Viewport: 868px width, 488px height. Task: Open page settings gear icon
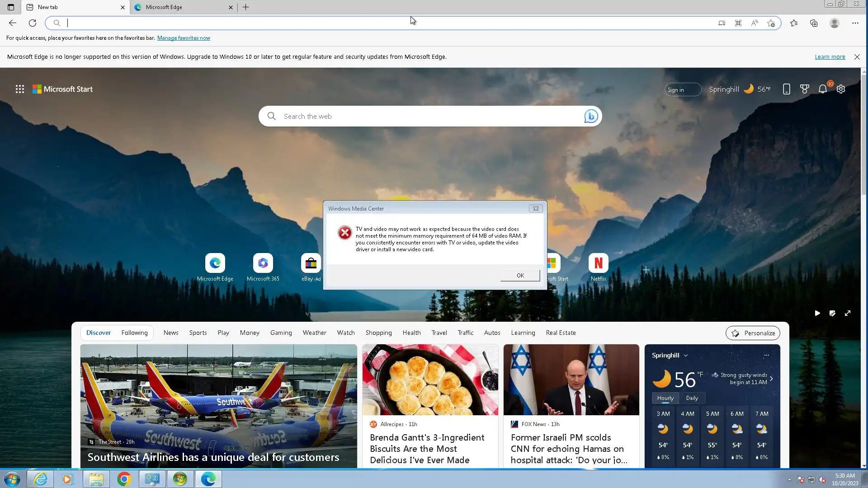(841, 89)
